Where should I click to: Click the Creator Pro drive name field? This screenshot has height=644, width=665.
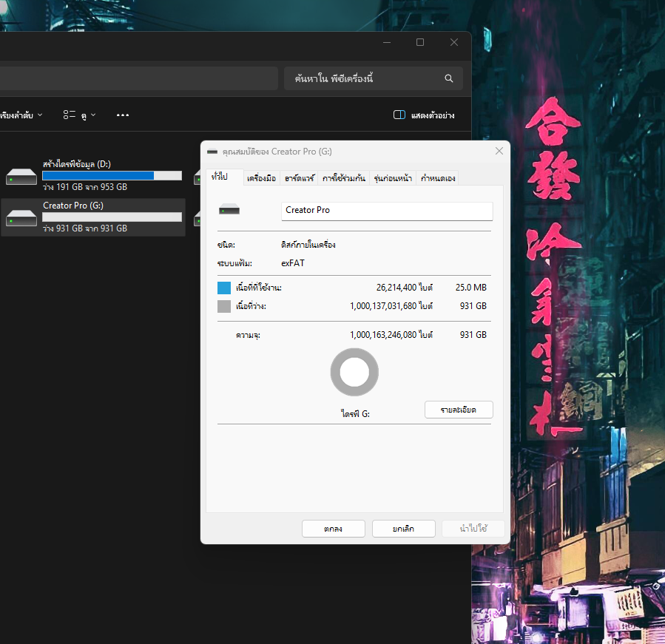(x=387, y=211)
